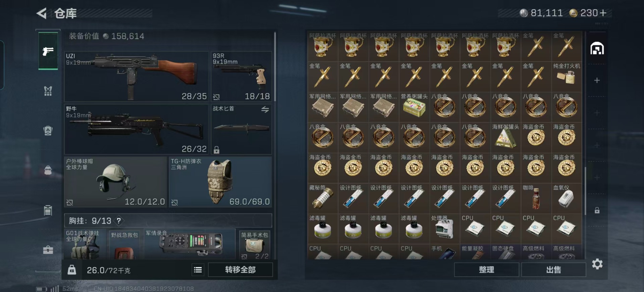
Task: Go back with the arrow beside 仓库
Action: [41, 13]
